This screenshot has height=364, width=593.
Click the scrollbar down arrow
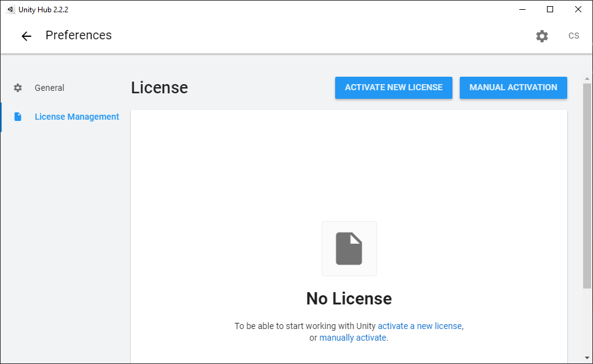click(x=587, y=358)
